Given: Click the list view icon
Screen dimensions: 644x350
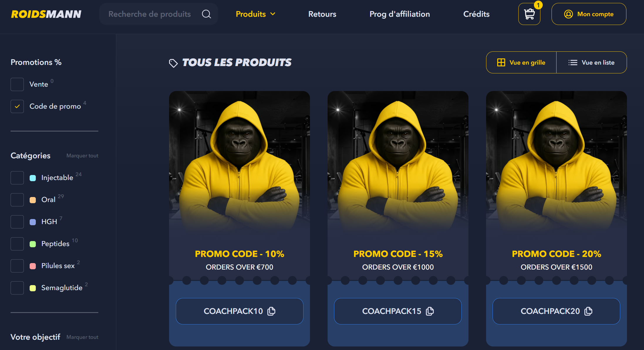Looking at the screenshot, I should point(573,63).
